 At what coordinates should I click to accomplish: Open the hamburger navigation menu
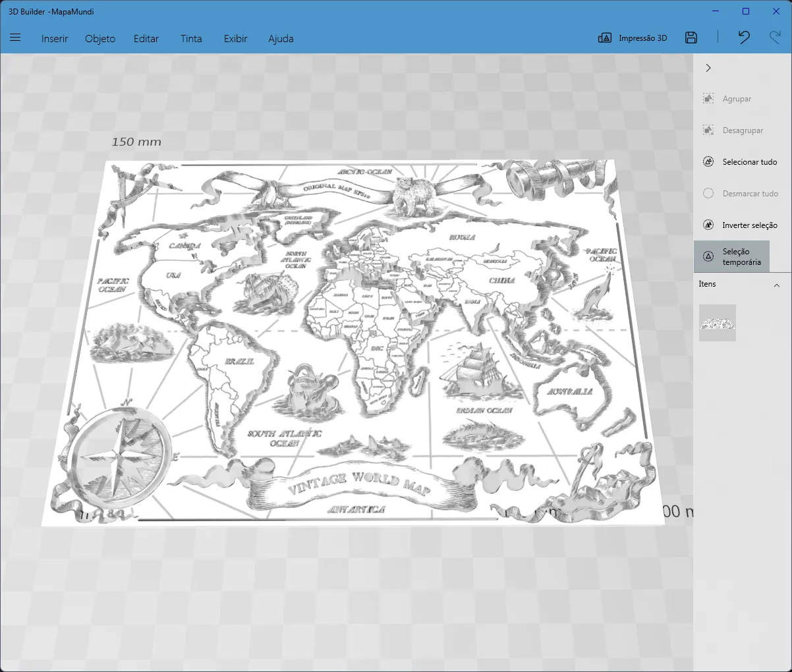pyautogui.click(x=15, y=38)
